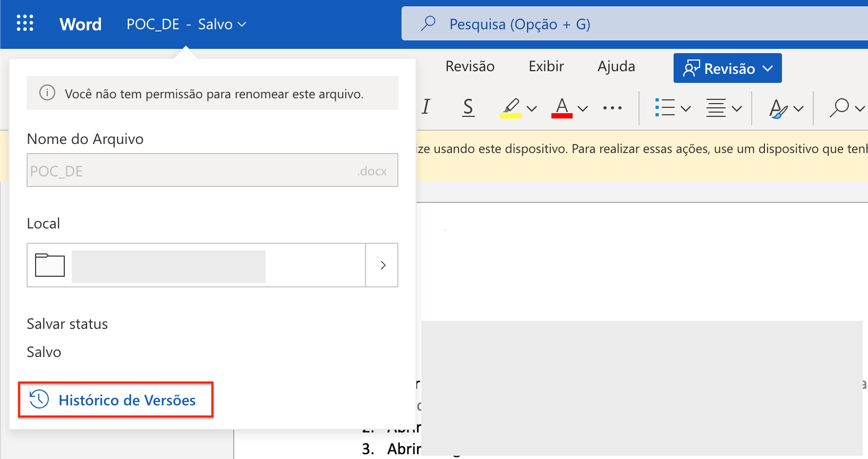
Task: Open Histórico de Versões link
Action: point(116,399)
